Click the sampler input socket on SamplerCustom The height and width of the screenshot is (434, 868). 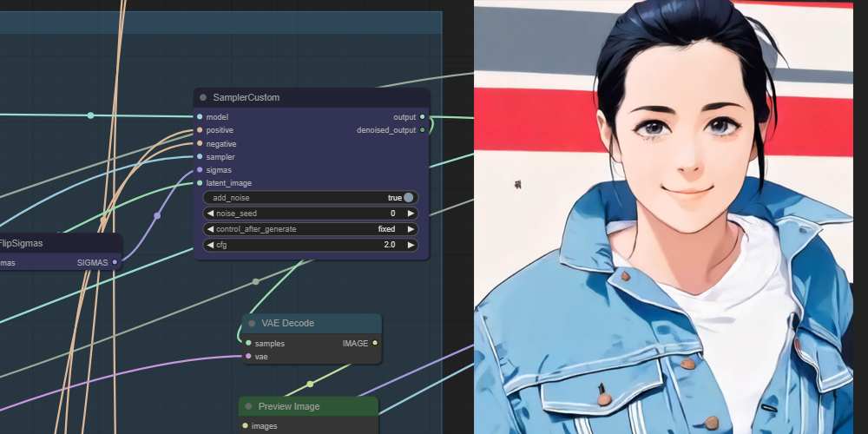point(200,156)
